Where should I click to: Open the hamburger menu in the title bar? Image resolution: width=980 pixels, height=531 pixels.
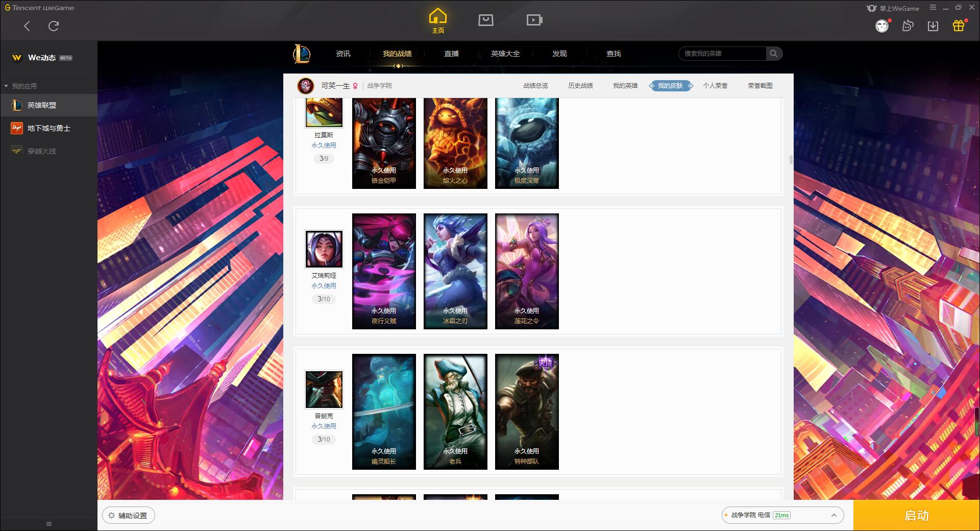pos(933,8)
